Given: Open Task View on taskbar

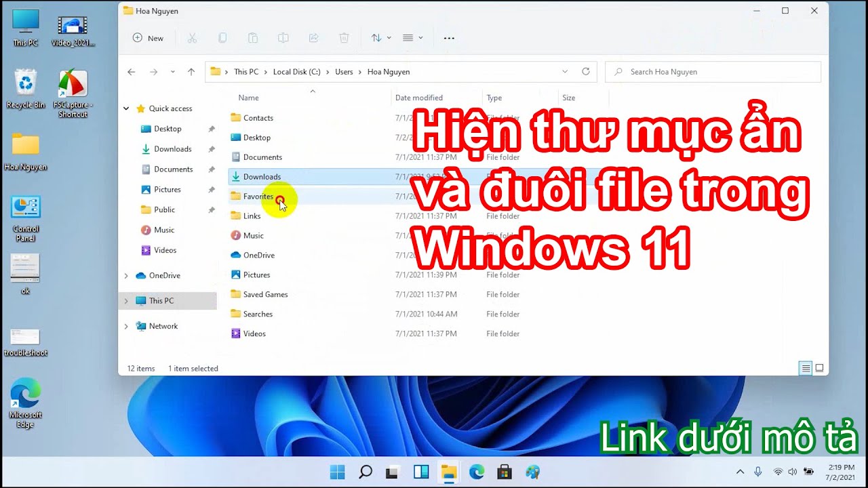Looking at the screenshot, I should [x=393, y=472].
